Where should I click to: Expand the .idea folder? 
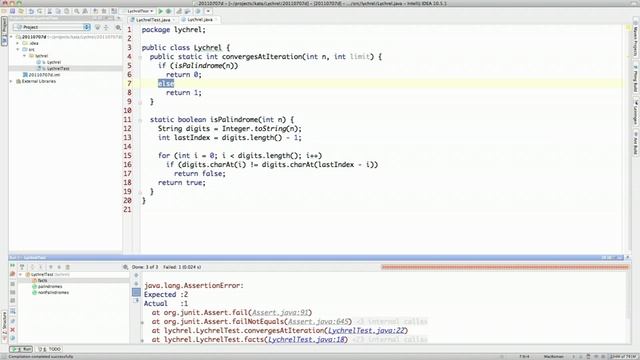point(18,43)
